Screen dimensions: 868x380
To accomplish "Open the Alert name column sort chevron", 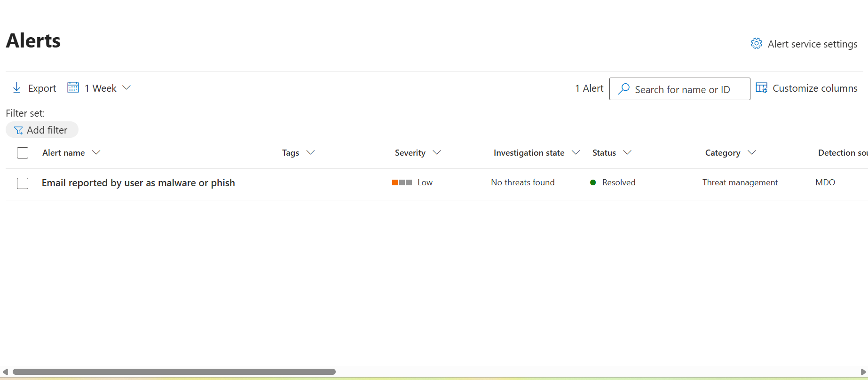I will [96, 152].
